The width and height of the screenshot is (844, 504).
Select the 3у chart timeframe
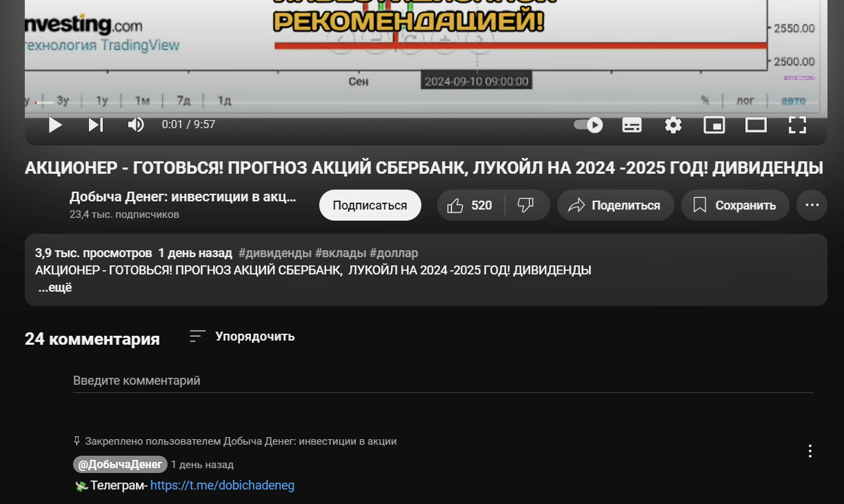[x=63, y=101]
